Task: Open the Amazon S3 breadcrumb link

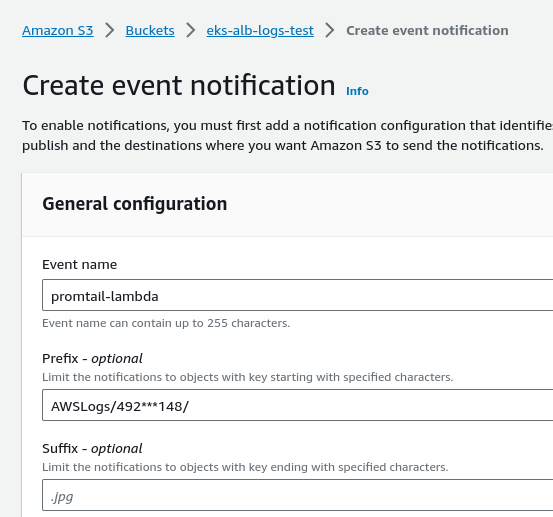Action: pos(57,31)
